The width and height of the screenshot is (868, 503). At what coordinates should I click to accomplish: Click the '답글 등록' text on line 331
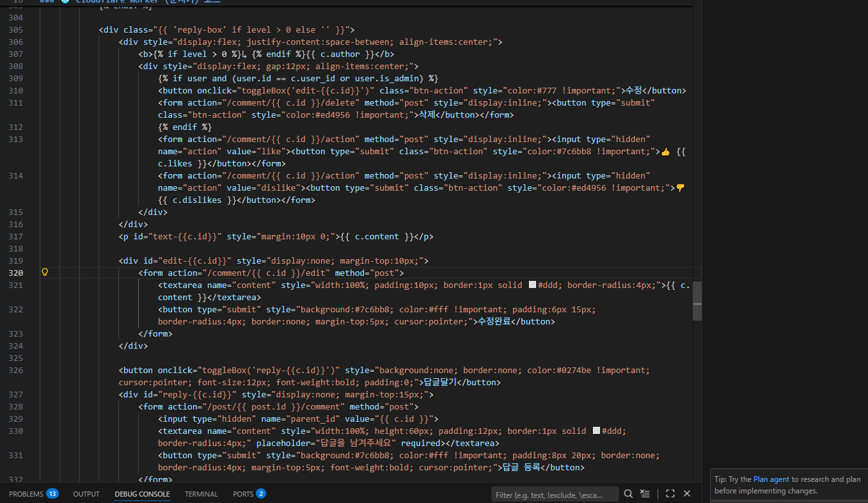[x=521, y=467]
